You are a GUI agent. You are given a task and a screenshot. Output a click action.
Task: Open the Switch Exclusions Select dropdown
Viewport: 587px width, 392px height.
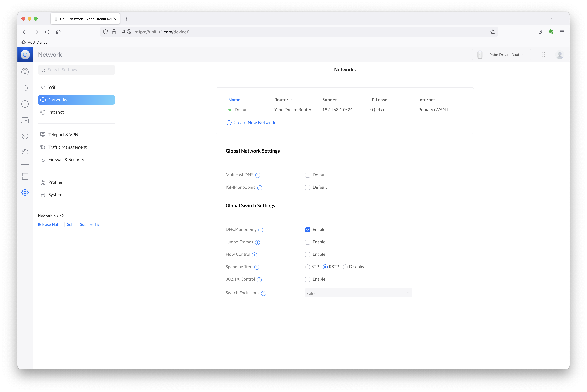coord(358,293)
